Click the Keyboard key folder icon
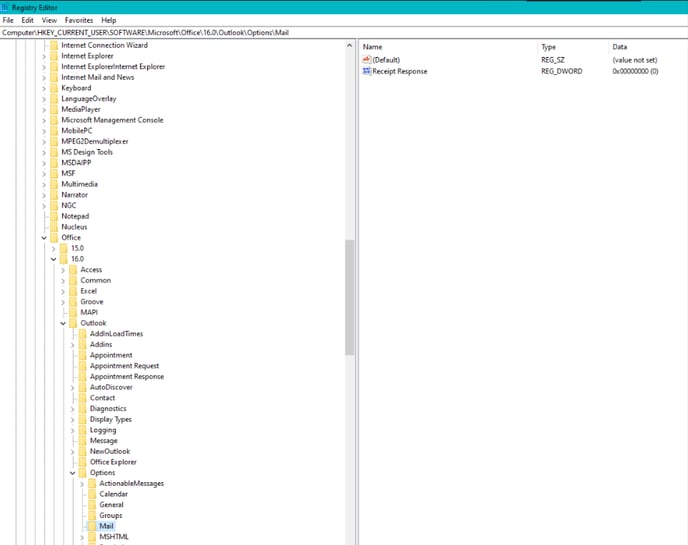The image size is (688, 545). pos(54,88)
